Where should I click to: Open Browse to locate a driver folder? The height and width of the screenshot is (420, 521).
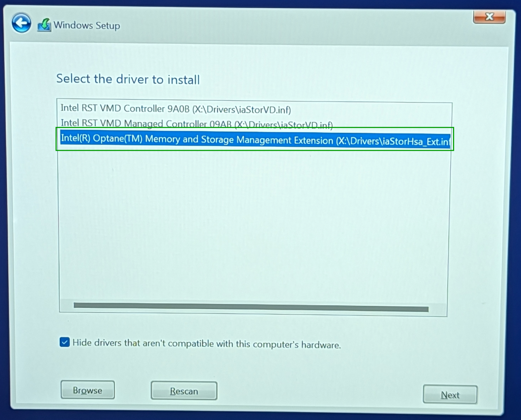[88, 390]
